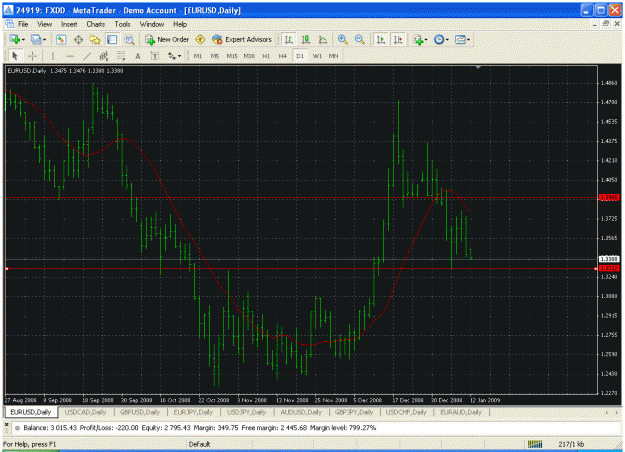Screen dimensions: 625x452
Task: Select the D1 daily timeframe
Action: coord(300,56)
